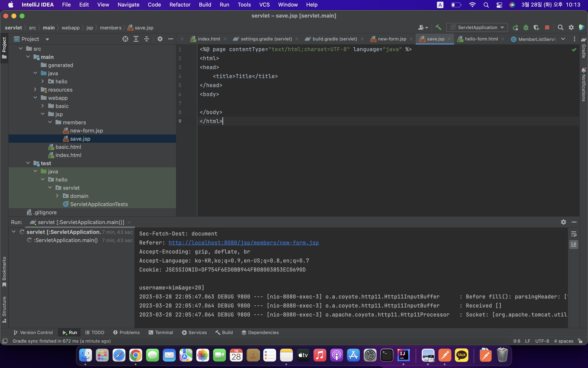The image size is (588, 368).
Task: Start debugging with the green bug icon
Action: pyautogui.click(x=526, y=28)
